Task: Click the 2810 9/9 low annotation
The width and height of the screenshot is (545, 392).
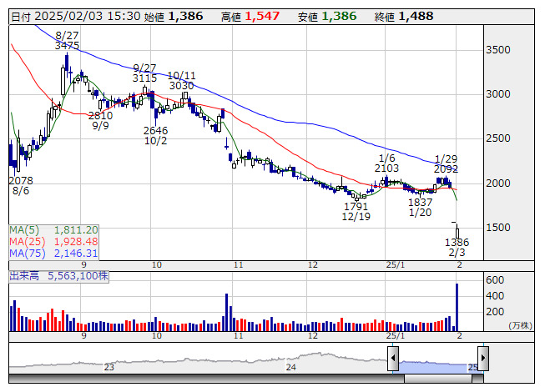Action: coord(100,120)
